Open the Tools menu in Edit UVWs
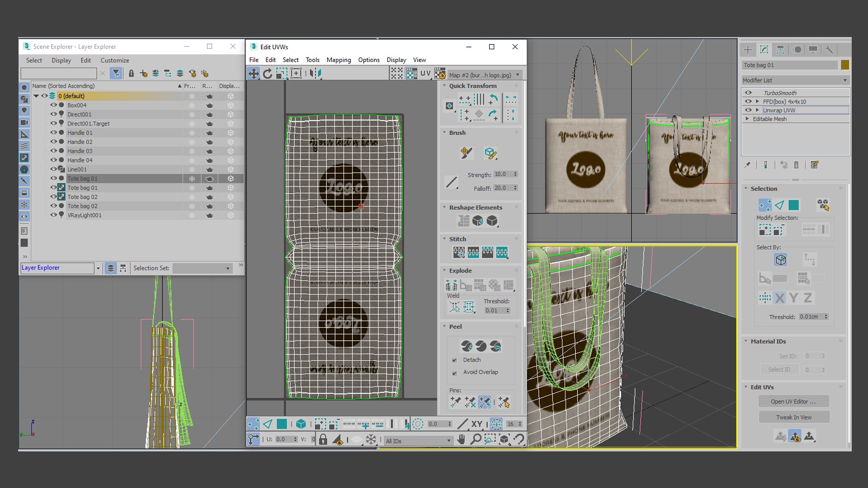Image resolution: width=868 pixels, height=488 pixels. pyautogui.click(x=312, y=60)
